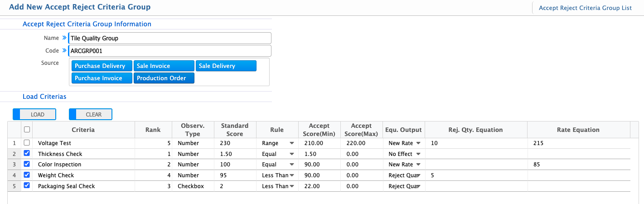The width and height of the screenshot is (644, 204).
Task: Select the Purchase Invoice source option
Action: tap(102, 78)
